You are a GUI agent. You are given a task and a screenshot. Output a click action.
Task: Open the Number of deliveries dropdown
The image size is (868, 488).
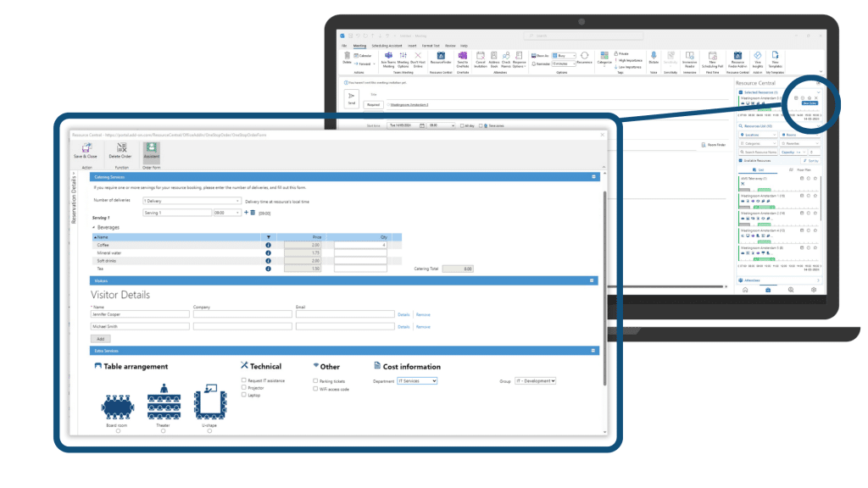click(191, 201)
